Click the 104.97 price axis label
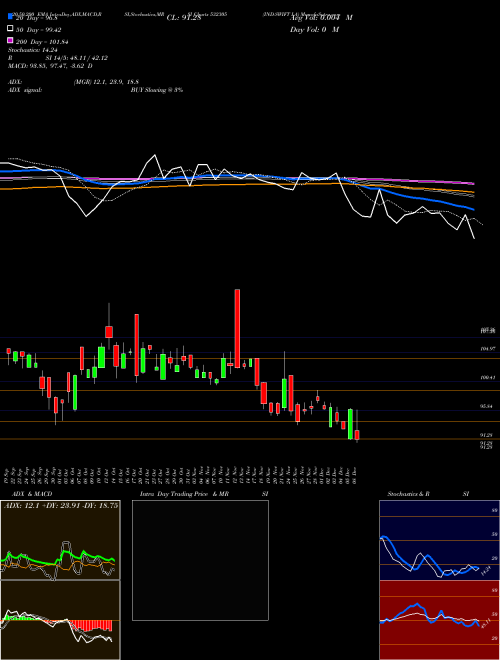This screenshot has width=500, height=660. coord(488,349)
